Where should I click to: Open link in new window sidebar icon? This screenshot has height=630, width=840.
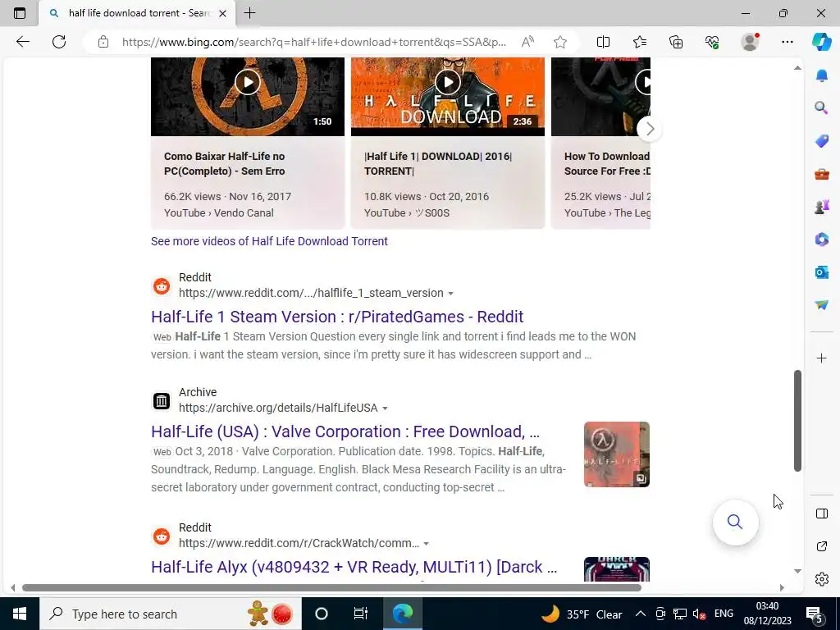822,546
